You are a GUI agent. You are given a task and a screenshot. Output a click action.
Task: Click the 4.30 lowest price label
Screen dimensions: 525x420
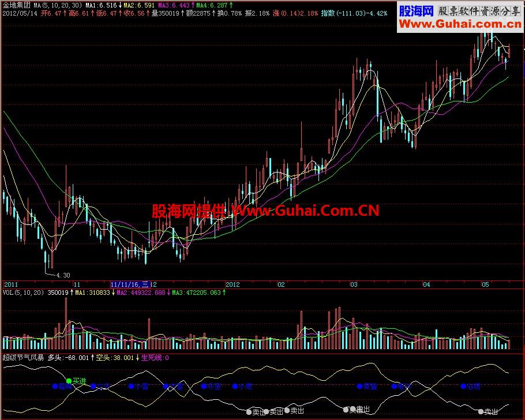[x=63, y=275]
